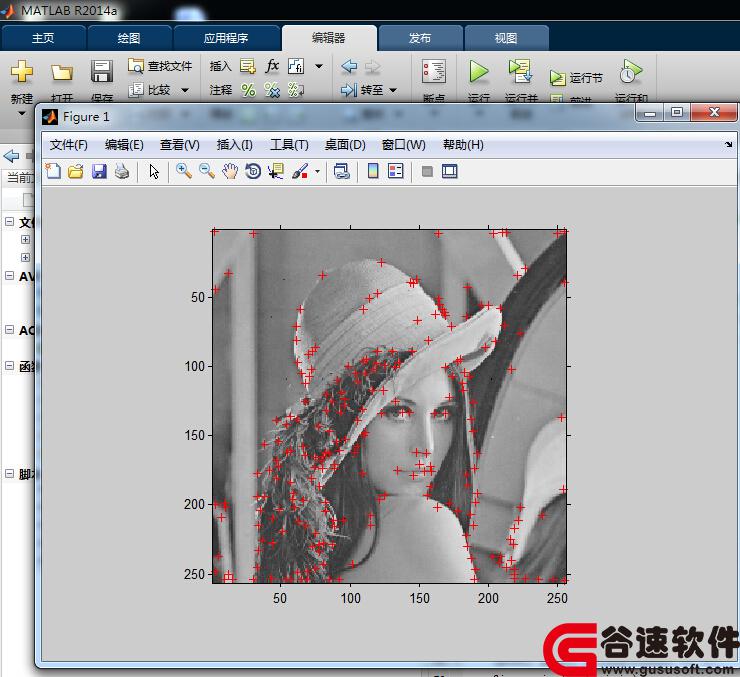Click the wrap comment icon
Screen dimensions: 740x677
coord(296,90)
